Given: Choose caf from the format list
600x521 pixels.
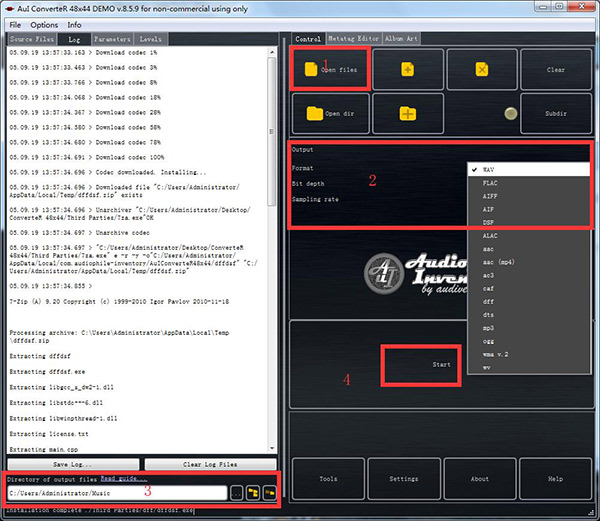Looking at the screenshot, I should coord(528,288).
